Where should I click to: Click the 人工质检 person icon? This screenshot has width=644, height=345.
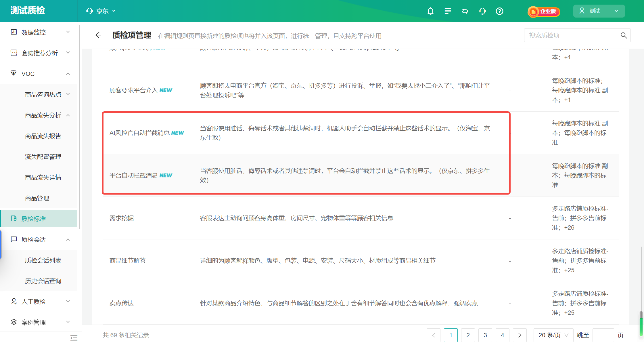[x=14, y=301]
